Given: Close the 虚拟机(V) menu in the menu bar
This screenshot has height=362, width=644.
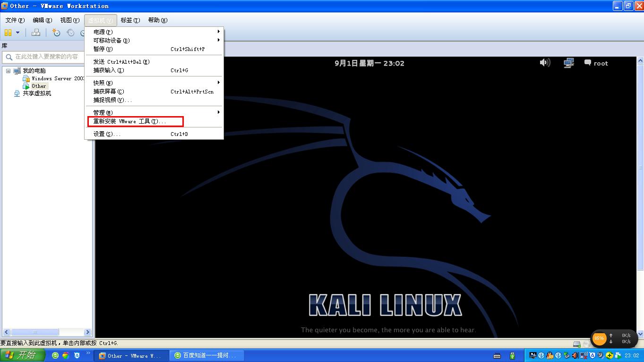Looking at the screenshot, I should [101, 20].
